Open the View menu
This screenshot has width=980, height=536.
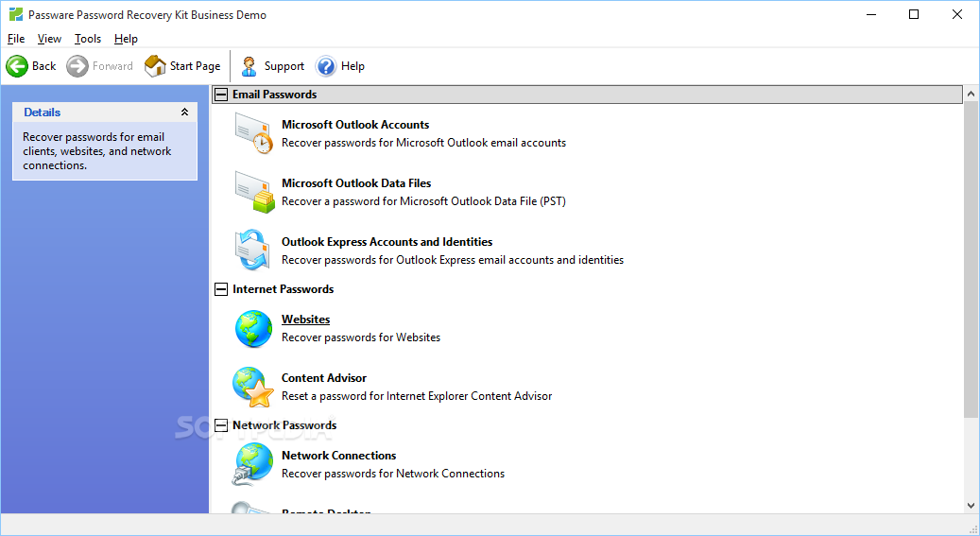[x=49, y=39]
